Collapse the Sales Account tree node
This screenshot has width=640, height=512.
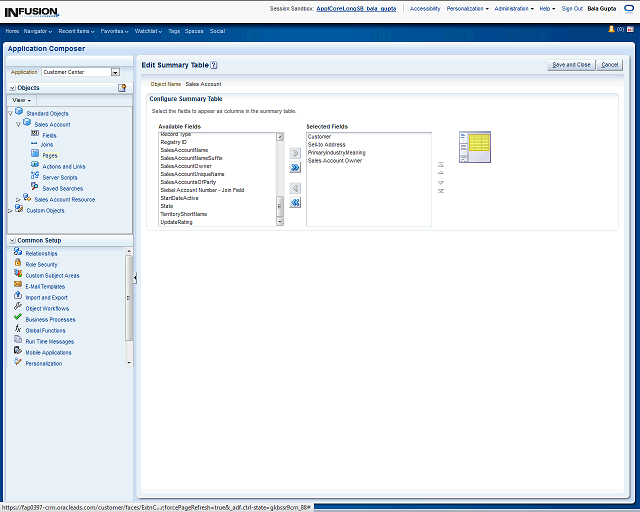(18, 124)
